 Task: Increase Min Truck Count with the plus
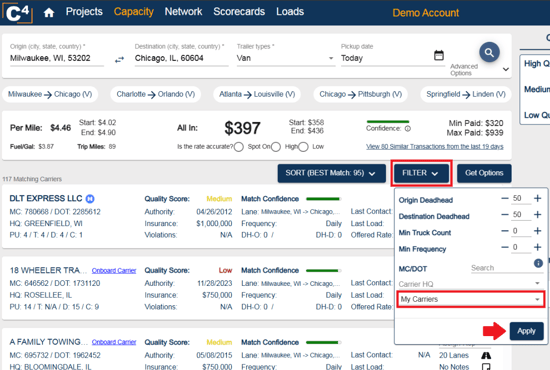pyautogui.click(x=537, y=231)
